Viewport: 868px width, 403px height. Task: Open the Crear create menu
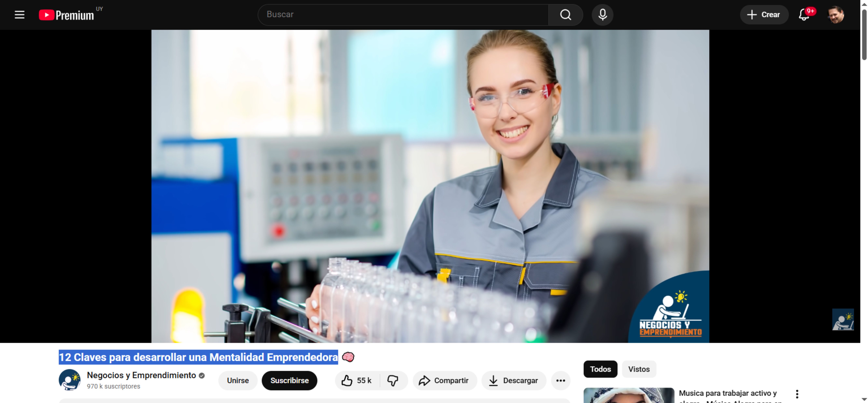point(764,14)
